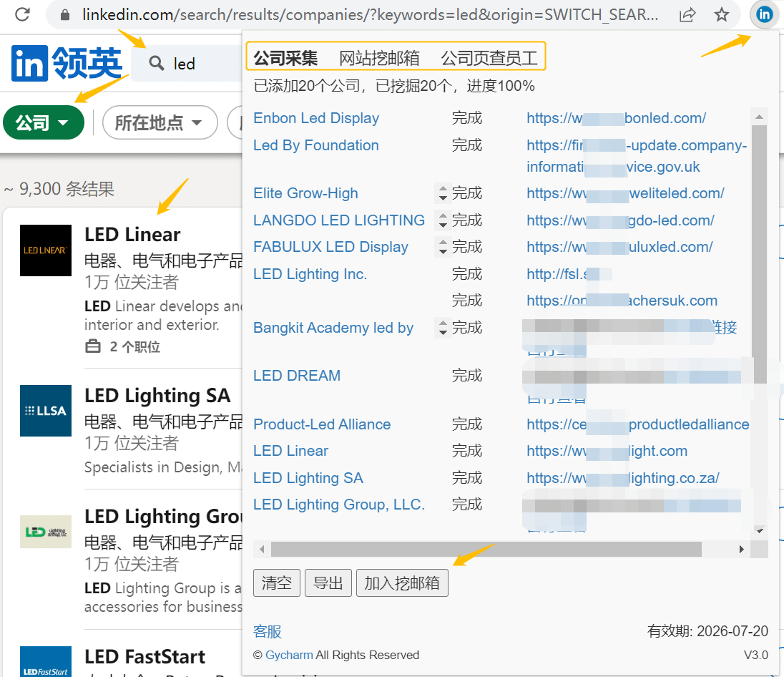Viewport: 784px width, 677px height.
Task: Click the 加入挖邮箱 button
Action: click(x=402, y=583)
